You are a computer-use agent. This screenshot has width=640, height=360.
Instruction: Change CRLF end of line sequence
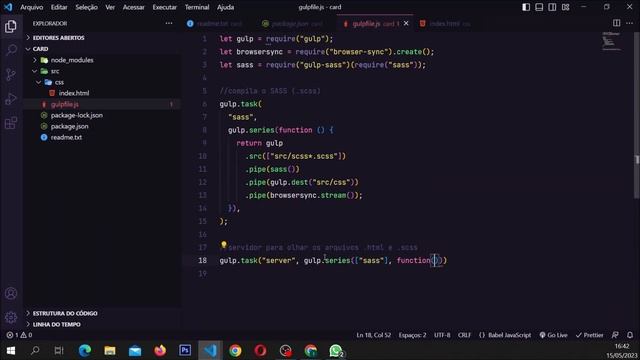pyautogui.click(x=464, y=335)
